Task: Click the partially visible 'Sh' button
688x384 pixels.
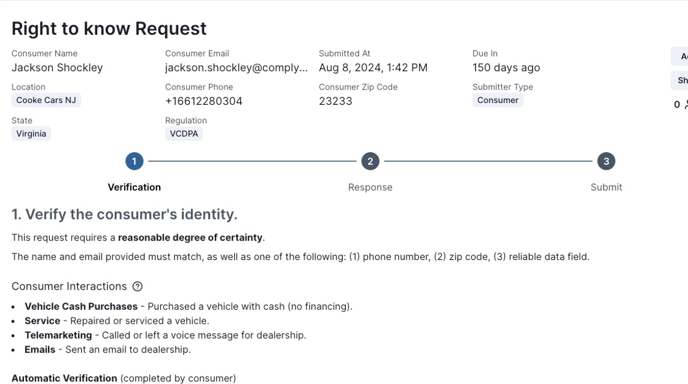Action: (x=680, y=80)
